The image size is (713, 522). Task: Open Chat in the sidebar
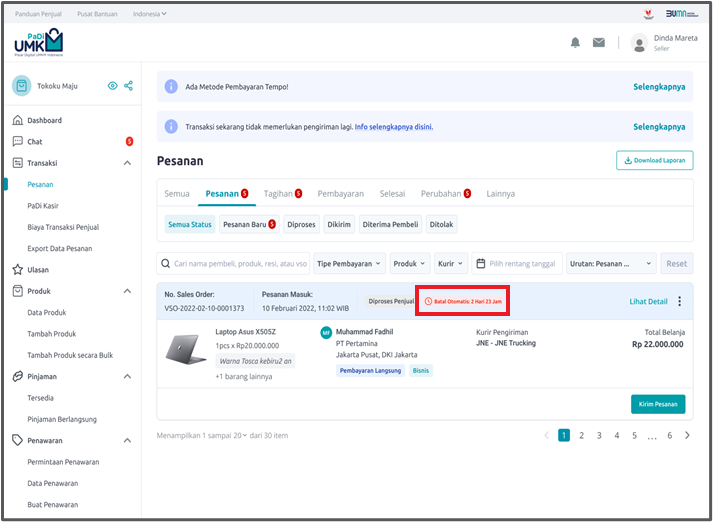(35, 142)
